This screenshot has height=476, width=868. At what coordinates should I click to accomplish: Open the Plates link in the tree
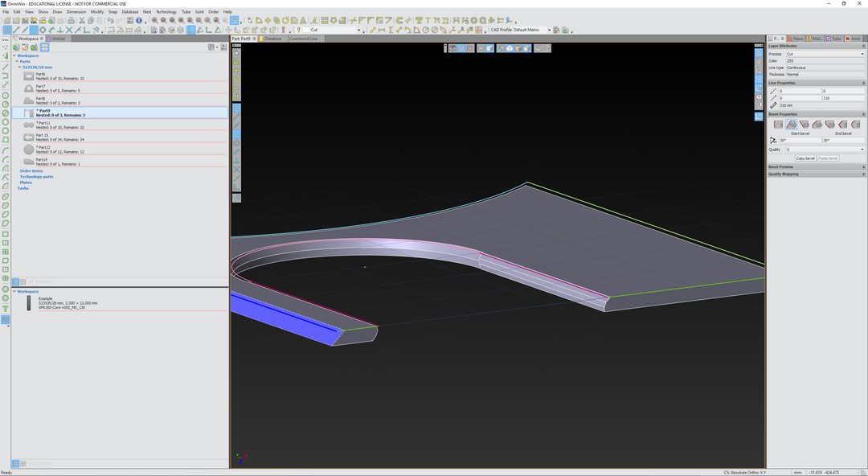pos(26,183)
